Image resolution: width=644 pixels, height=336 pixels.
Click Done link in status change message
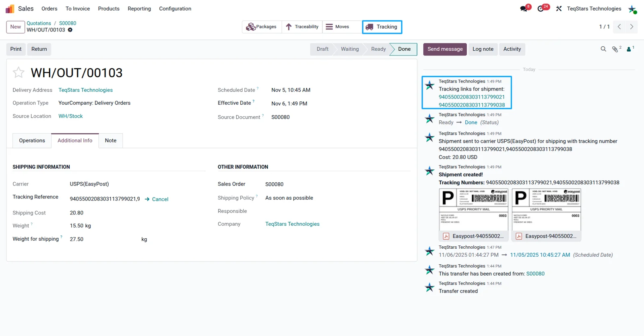(x=471, y=122)
